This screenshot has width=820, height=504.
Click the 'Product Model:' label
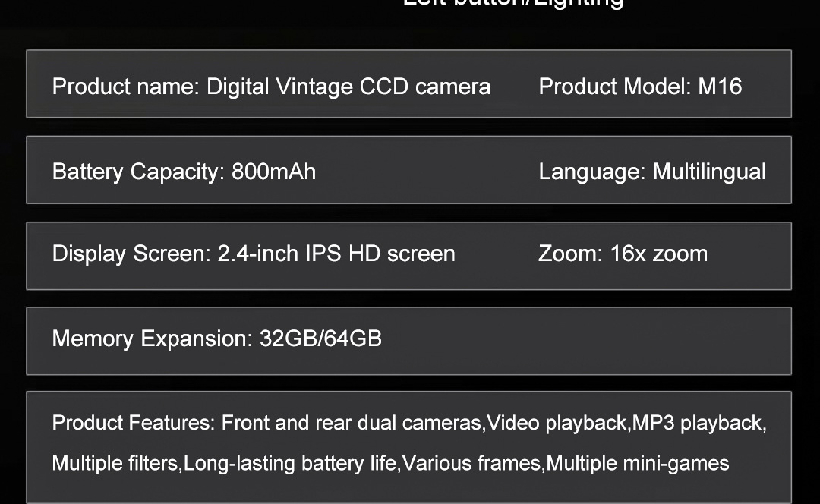pyautogui.click(x=615, y=87)
